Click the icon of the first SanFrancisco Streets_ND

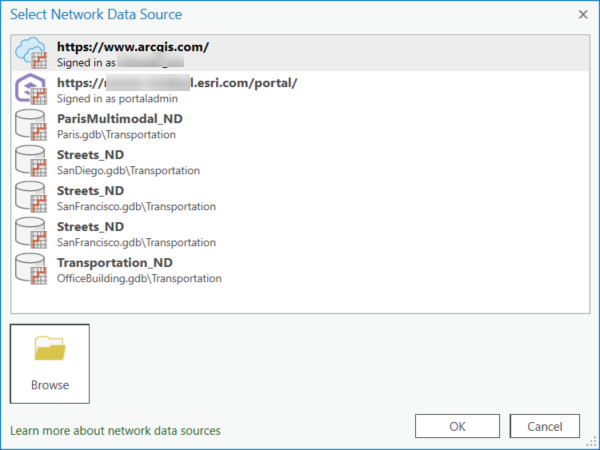(x=32, y=198)
